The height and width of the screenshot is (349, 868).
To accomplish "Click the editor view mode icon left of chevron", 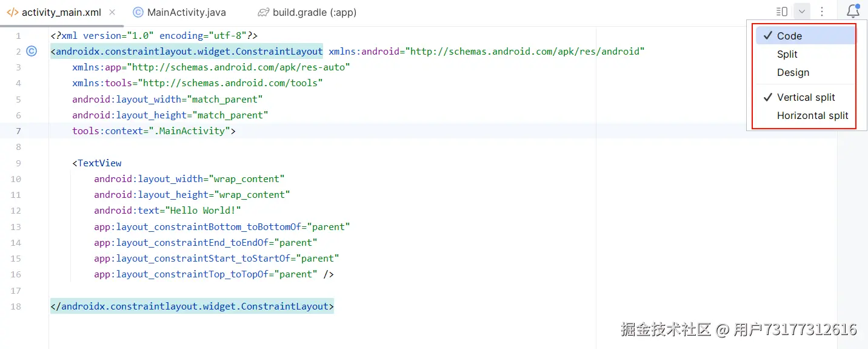I will (782, 12).
